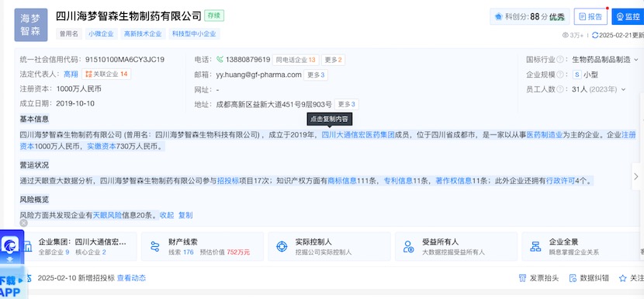644x299 pixels.
Task: Click the company title 四川海梦智森生物制药有限公司
Action: point(129,16)
